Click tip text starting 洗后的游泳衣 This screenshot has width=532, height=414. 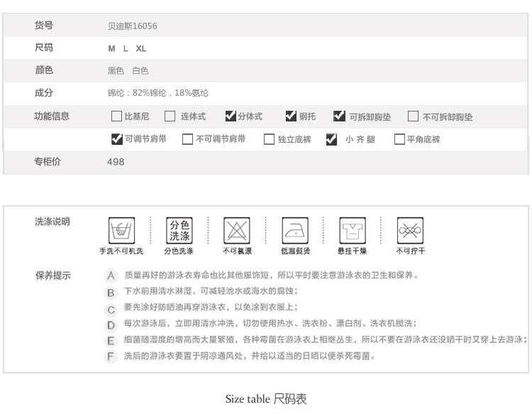250,356
